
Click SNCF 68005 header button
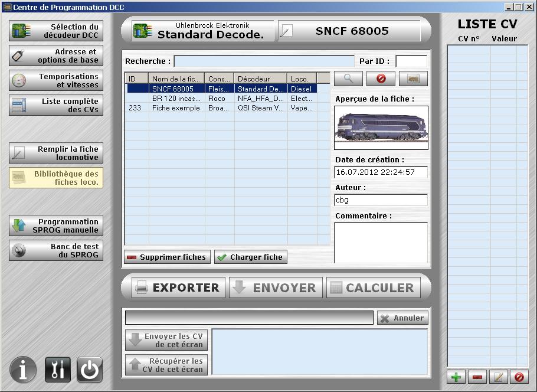pos(349,31)
